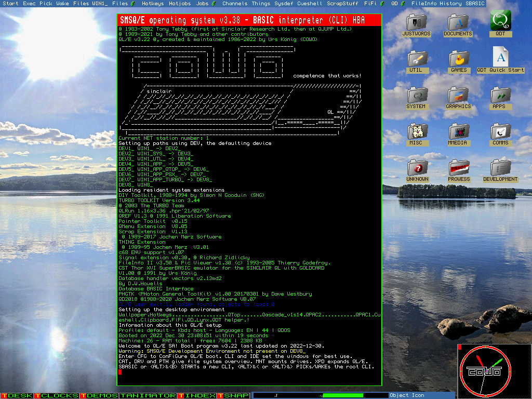
Task: Click the COWO analog clock widget
Action: tap(485, 371)
